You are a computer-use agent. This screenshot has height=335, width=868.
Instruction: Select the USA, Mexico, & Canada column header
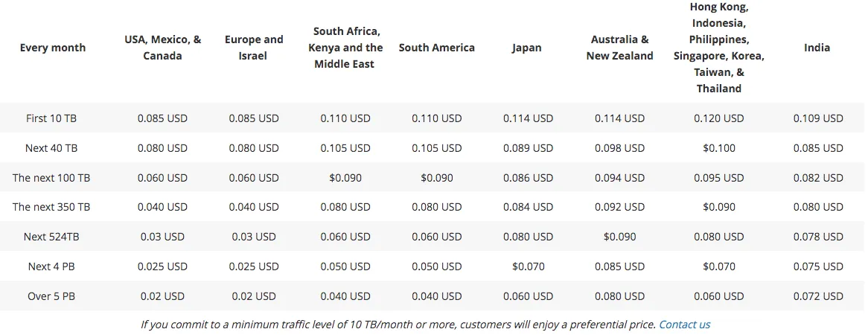pos(163,48)
